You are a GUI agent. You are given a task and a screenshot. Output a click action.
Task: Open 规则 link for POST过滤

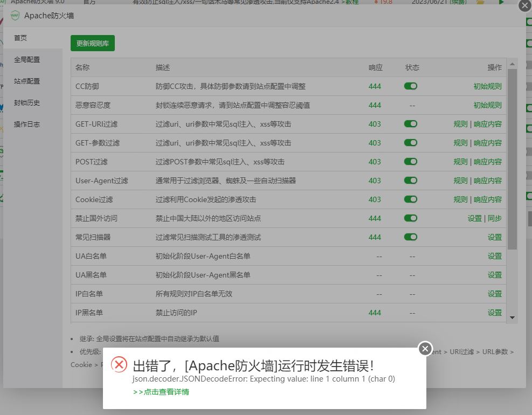[460, 162]
